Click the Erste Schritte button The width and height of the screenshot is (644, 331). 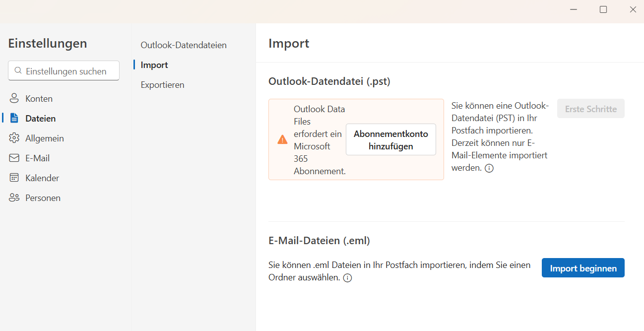(590, 109)
